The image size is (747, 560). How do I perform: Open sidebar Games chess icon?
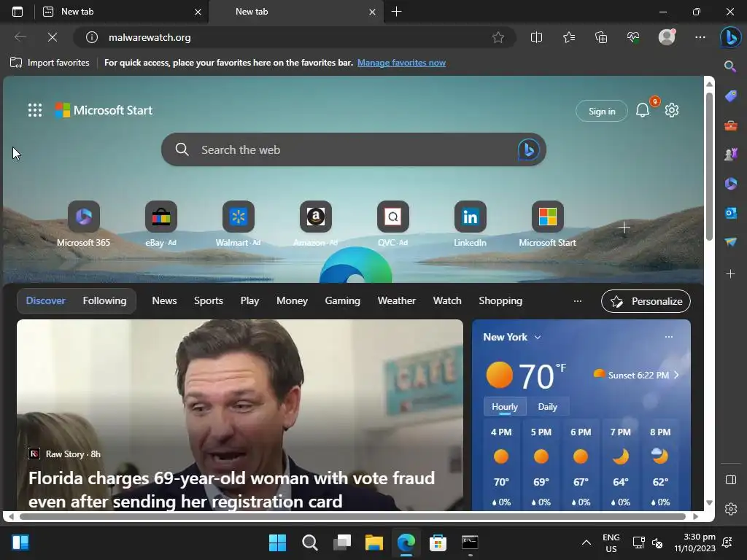730,155
